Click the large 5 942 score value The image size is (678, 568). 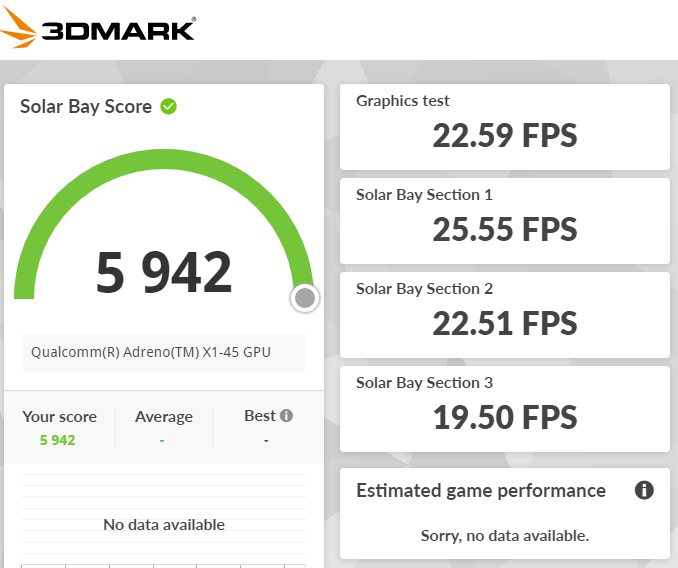tap(164, 272)
